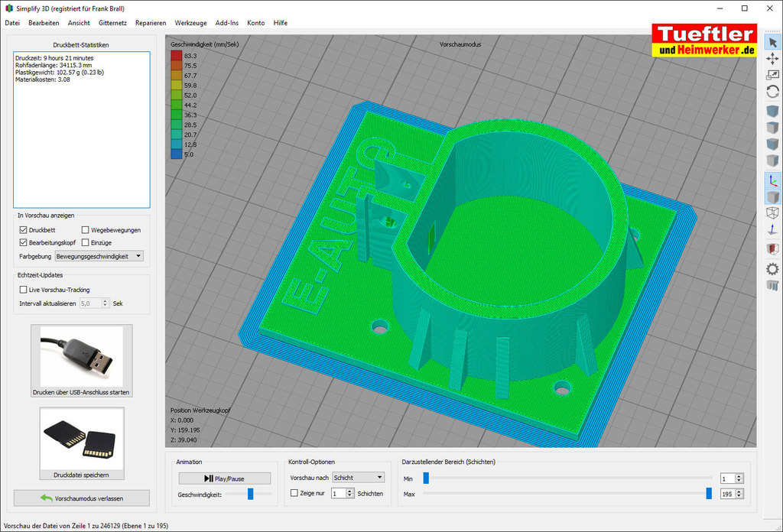Open the Farbgebung dropdown

pyautogui.click(x=99, y=256)
